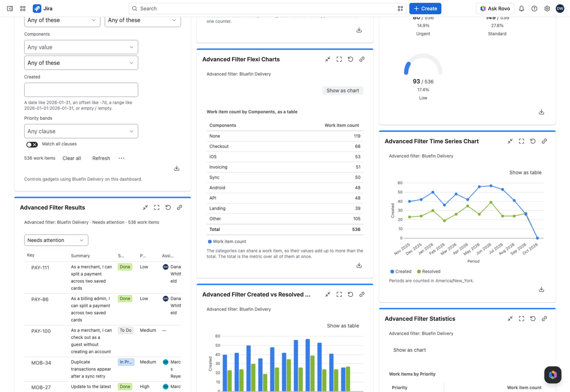
Task: Minimize Advanced Filter Flexi Charts gadget
Action: click(x=328, y=59)
